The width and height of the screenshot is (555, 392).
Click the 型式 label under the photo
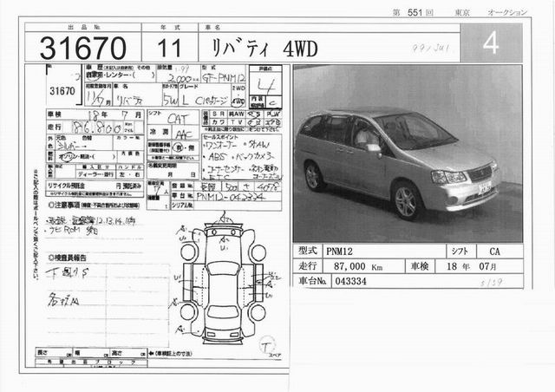307,251
